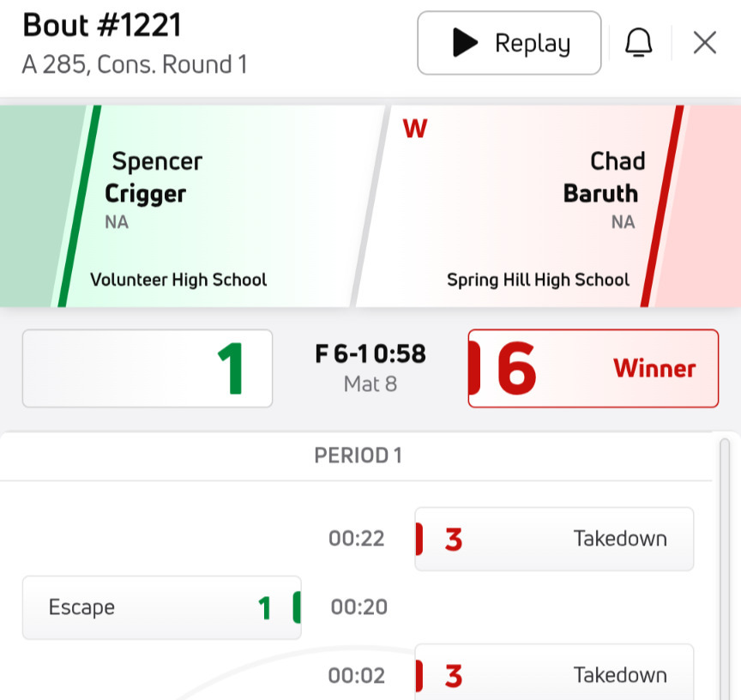Open Volunteer High School team
The image size is (741, 700).
(178, 280)
